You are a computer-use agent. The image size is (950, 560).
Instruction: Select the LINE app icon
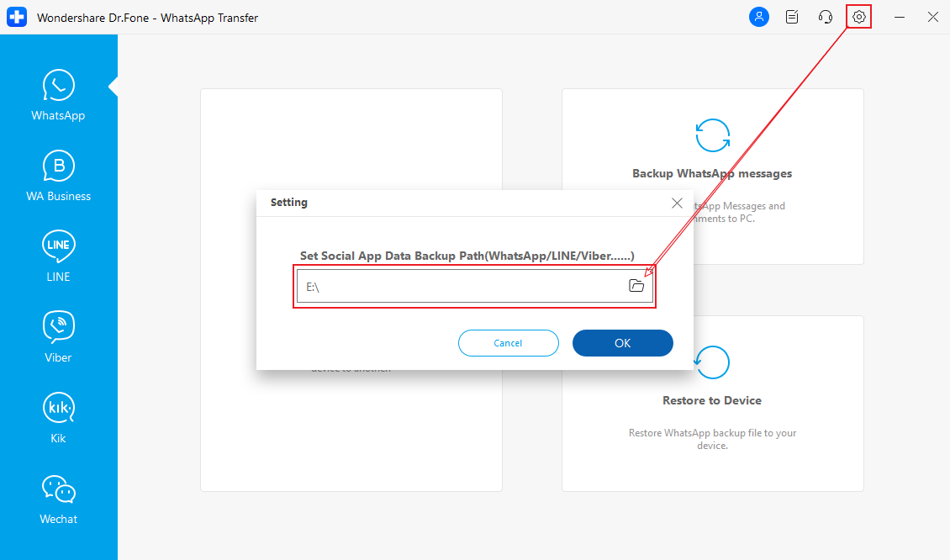(58, 246)
